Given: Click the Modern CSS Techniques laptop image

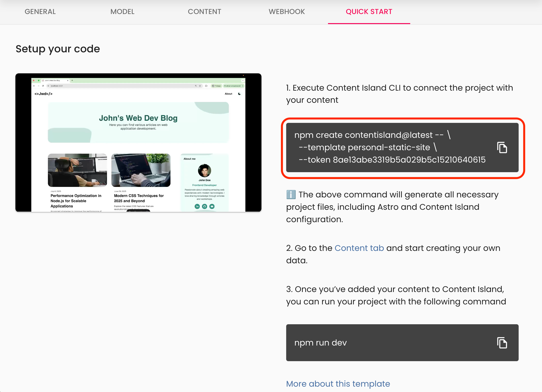Looking at the screenshot, I should pos(141,170).
